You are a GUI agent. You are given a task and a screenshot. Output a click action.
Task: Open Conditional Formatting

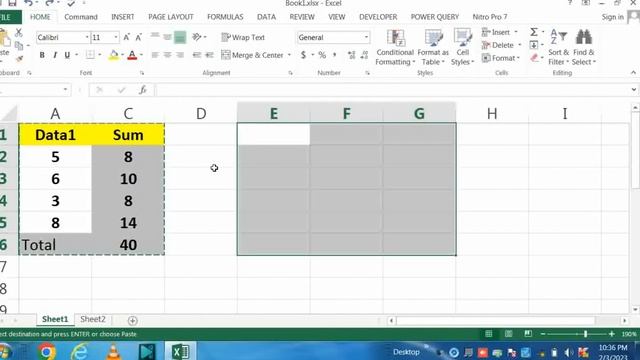pos(395,47)
